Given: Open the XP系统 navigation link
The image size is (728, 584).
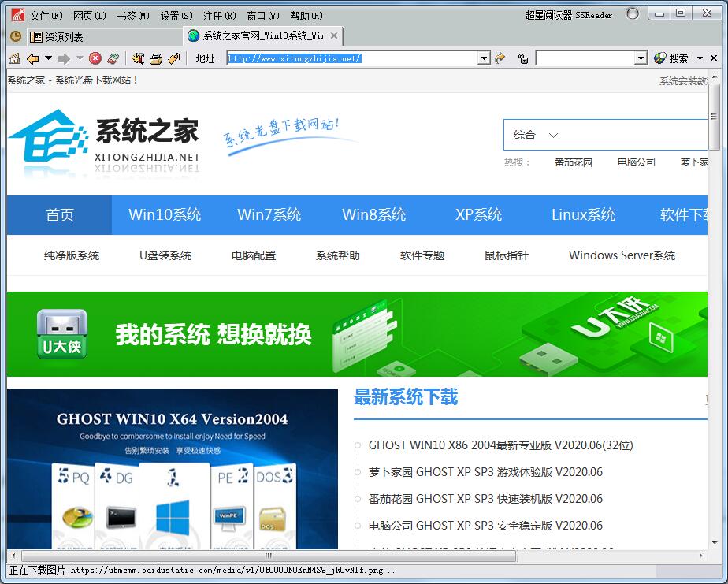Looking at the screenshot, I should click(479, 214).
